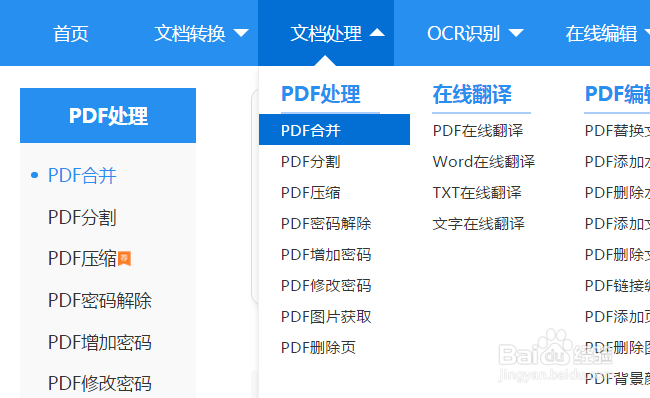Select PDF合并 in the left sidebar
Image resolution: width=650 pixels, height=398 pixels.
82,175
